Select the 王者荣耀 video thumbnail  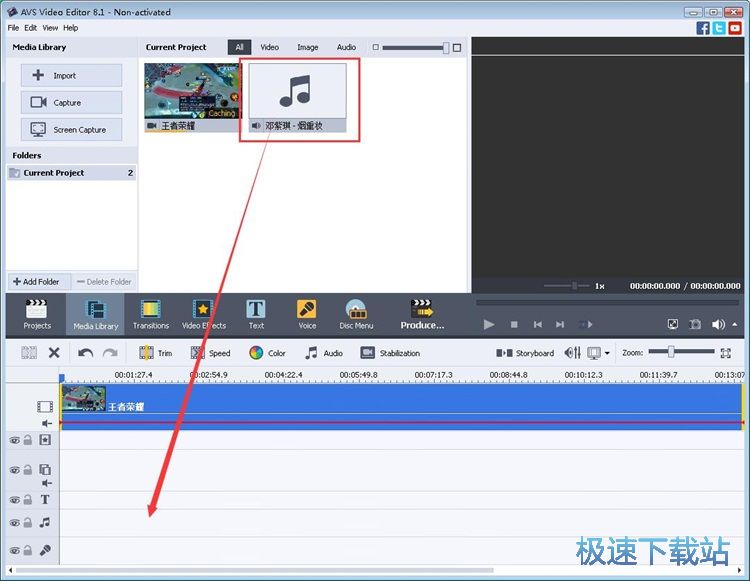[193, 98]
